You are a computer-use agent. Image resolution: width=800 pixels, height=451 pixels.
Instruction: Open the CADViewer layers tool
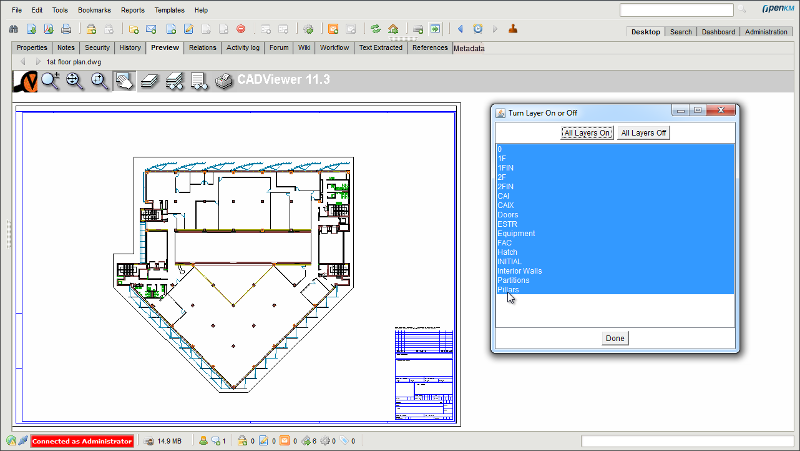click(149, 81)
